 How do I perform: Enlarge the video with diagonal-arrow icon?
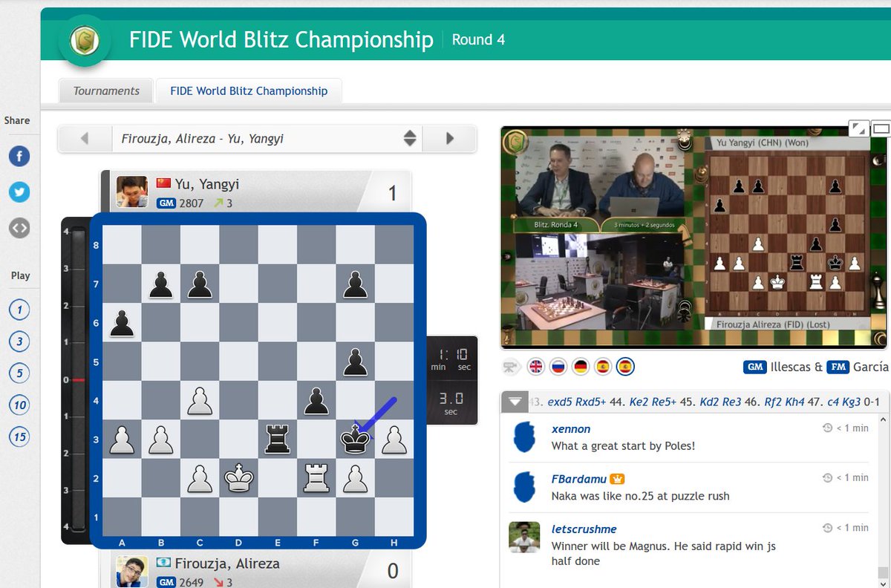(859, 128)
